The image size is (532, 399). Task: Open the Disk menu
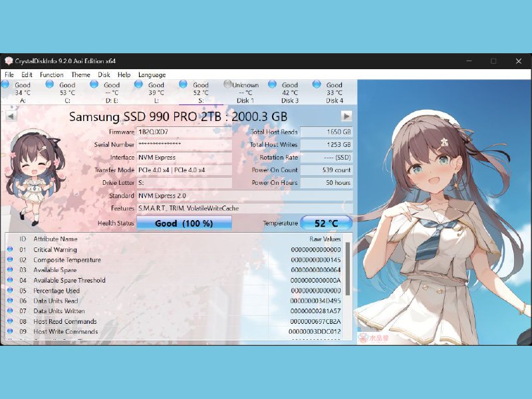[x=104, y=74]
